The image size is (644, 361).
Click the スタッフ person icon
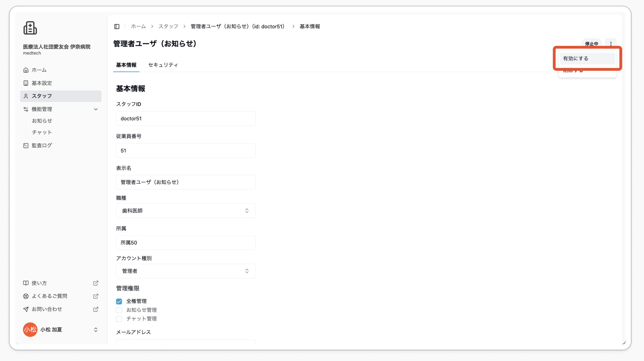pos(26,96)
